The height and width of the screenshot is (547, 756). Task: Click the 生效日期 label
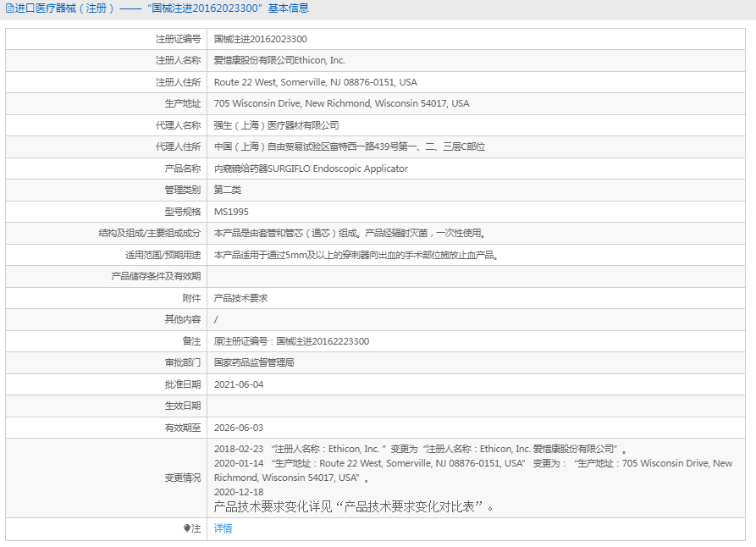[x=182, y=406]
